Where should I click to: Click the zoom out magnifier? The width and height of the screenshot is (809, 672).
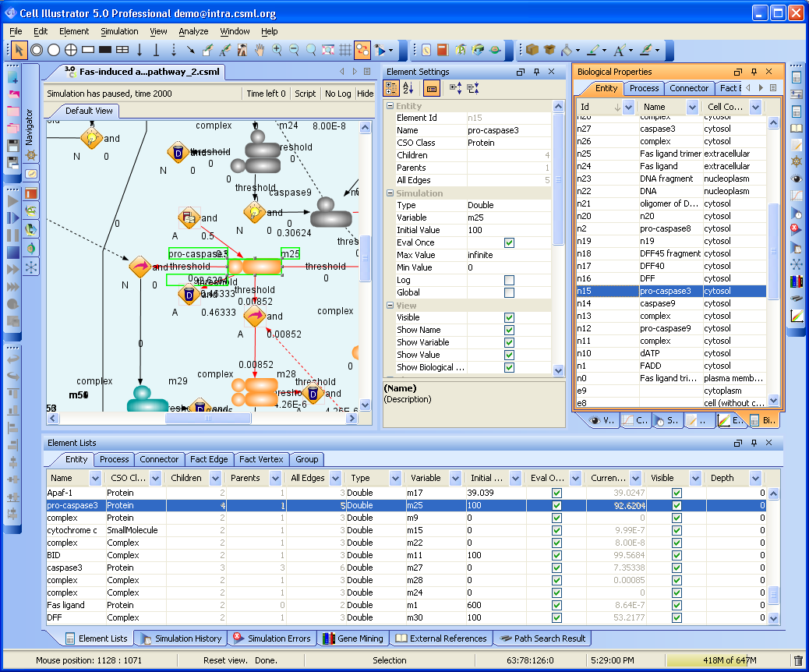point(294,50)
